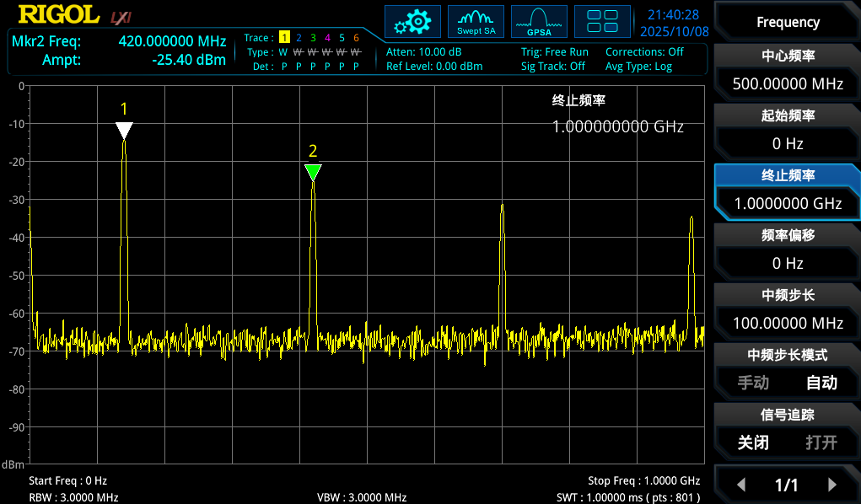
Task: Open the GPSA measurement mode icon
Action: click(x=539, y=22)
